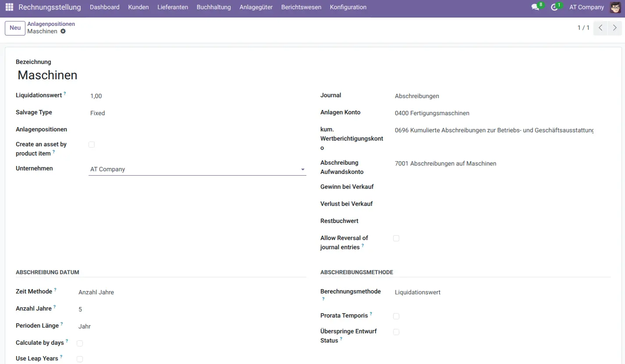625x364 pixels.
Task: Open the apps grid menu icon
Action: tap(9, 7)
